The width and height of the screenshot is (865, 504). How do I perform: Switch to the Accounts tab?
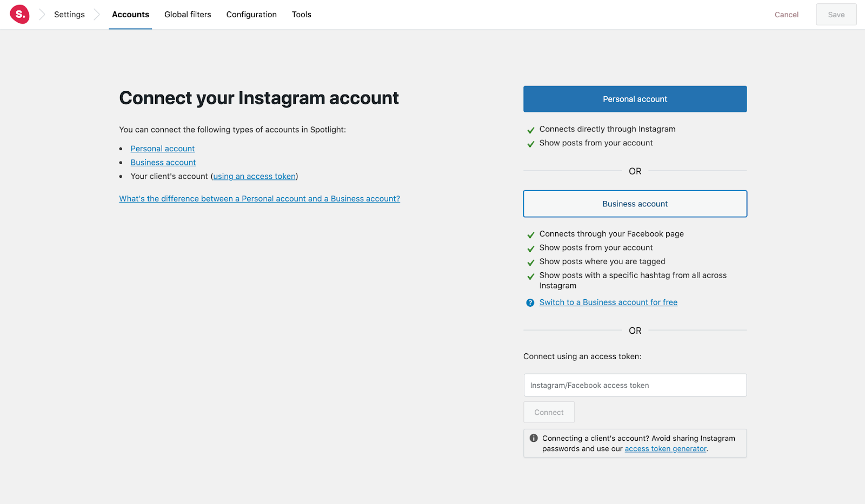point(130,15)
